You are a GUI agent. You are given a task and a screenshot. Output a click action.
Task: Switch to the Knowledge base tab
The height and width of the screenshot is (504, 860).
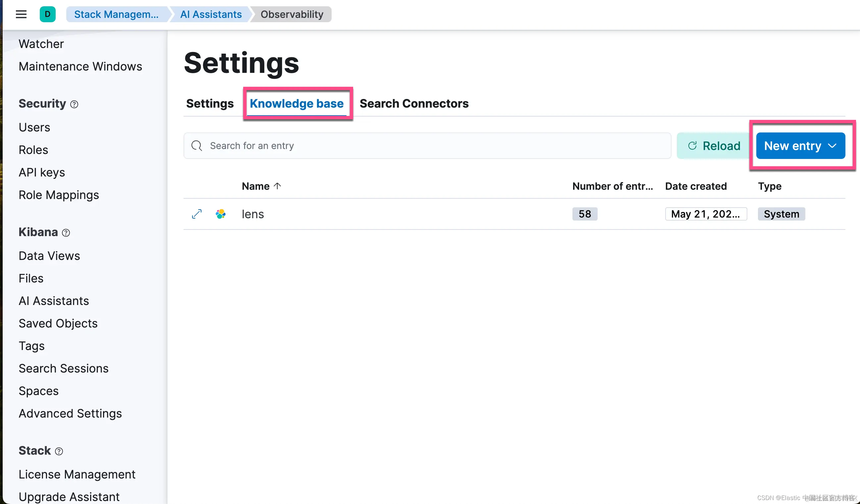coord(296,103)
